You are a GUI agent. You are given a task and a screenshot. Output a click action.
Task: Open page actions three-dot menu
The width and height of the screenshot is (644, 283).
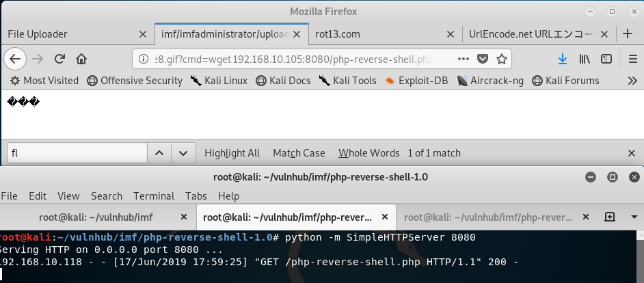[x=464, y=59]
